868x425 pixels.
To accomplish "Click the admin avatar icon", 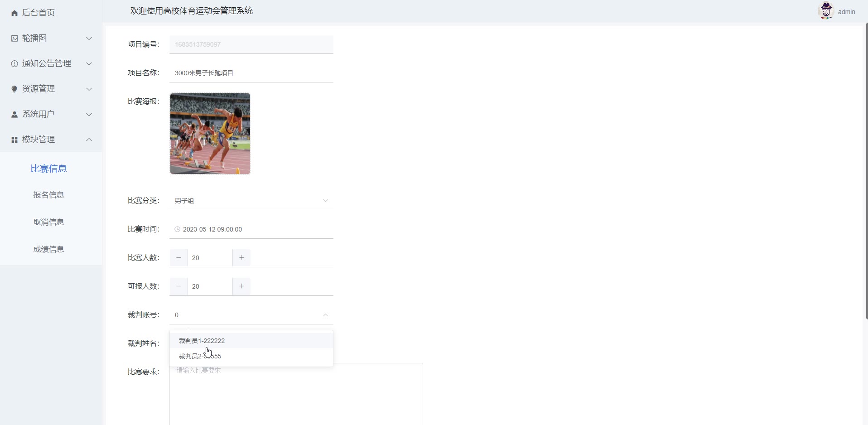I will click(826, 11).
